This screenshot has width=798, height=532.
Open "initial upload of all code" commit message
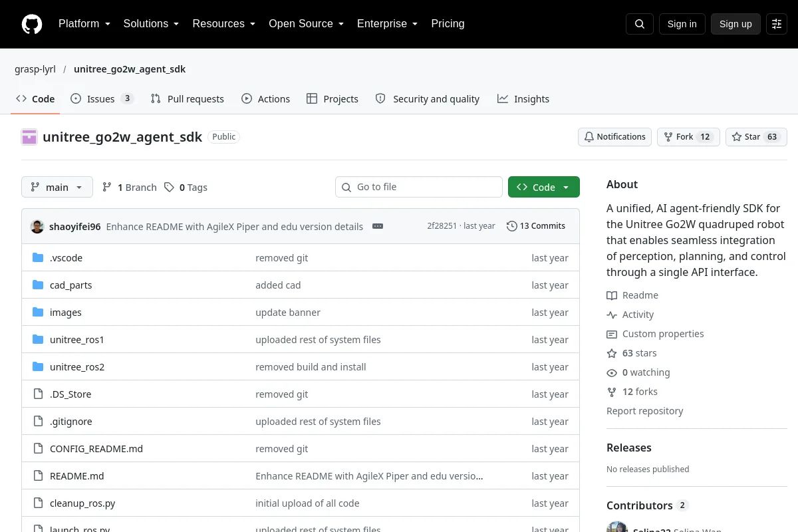(307, 503)
